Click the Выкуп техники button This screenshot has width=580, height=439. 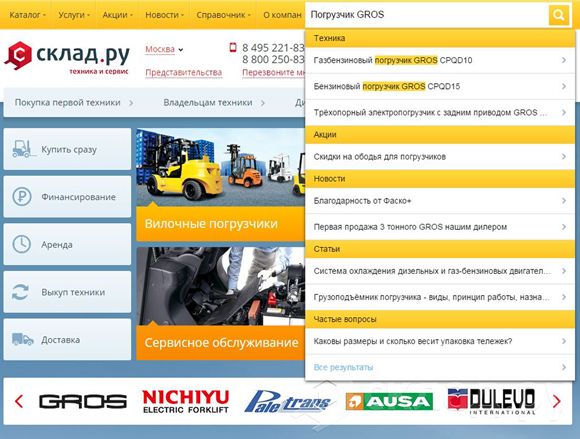[67, 292]
